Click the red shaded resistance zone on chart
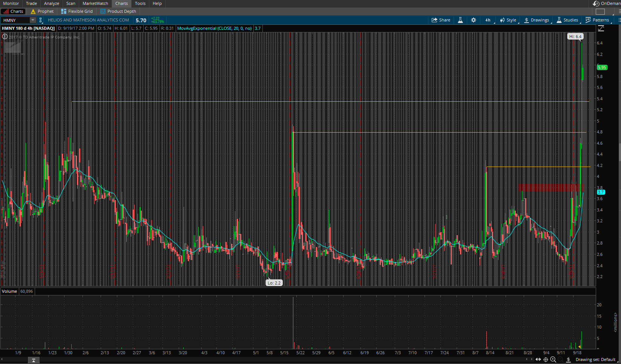This screenshot has height=364, width=621. click(549, 187)
